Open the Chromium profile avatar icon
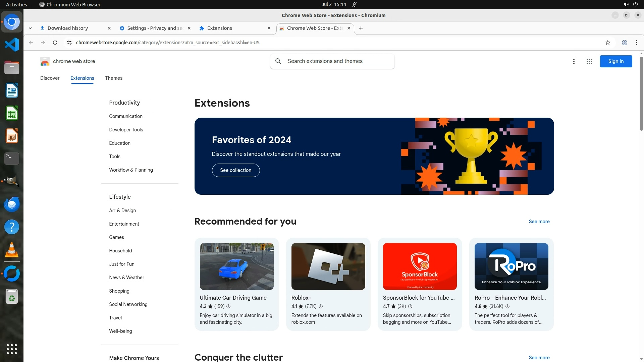 click(624, 43)
